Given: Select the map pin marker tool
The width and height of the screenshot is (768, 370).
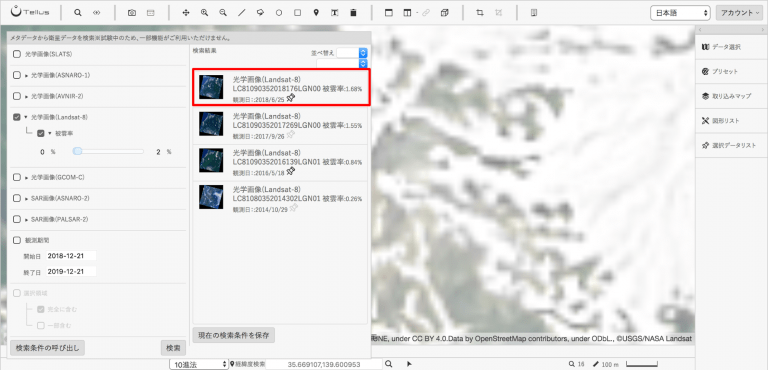Looking at the screenshot, I should click(x=316, y=13).
